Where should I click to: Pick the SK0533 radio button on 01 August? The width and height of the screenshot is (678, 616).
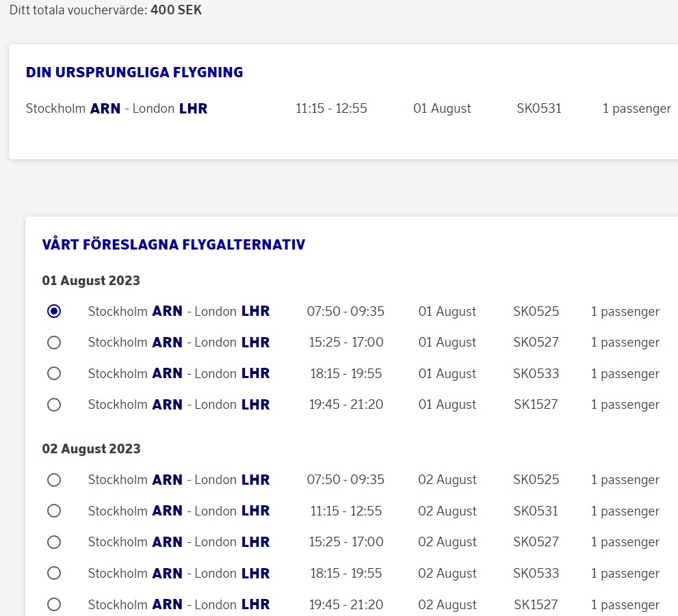point(54,373)
